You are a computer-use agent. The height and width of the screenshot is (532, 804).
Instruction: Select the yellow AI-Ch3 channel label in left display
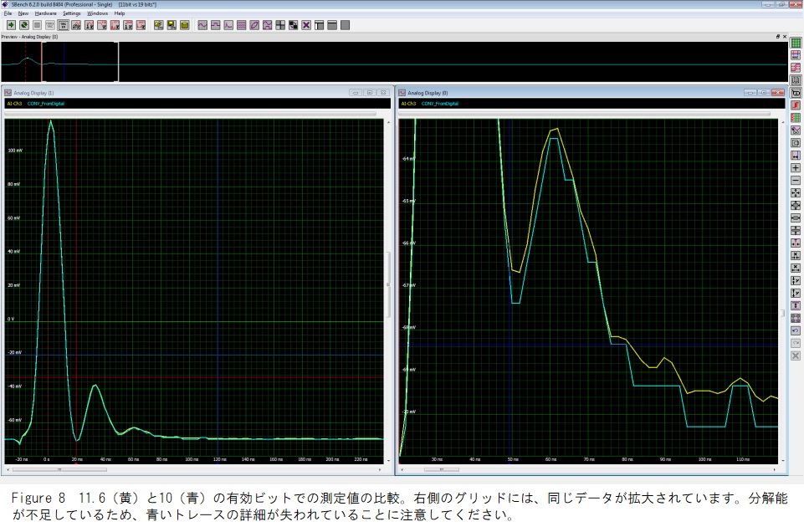pos(14,104)
